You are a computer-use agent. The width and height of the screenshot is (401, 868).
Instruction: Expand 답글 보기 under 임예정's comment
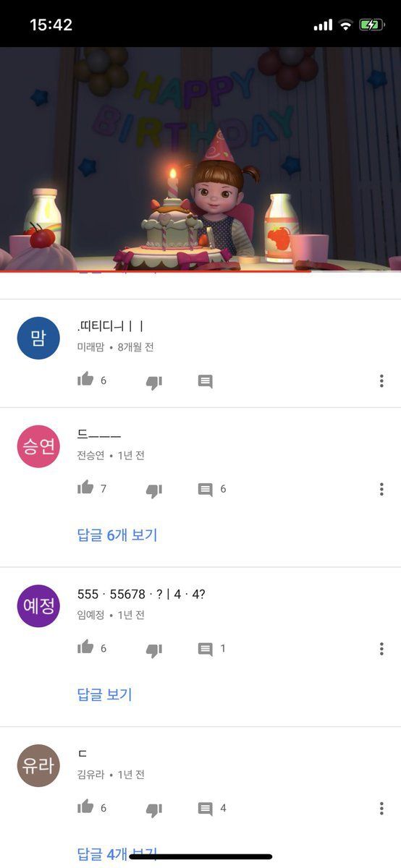pos(105,695)
